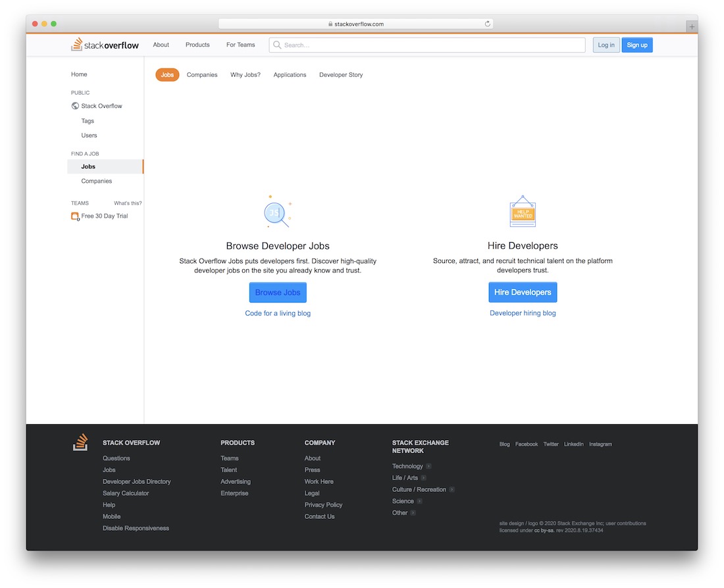Open the Applications tab
Screen dimensions: 724x588
pyautogui.click(x=290, y=75)
